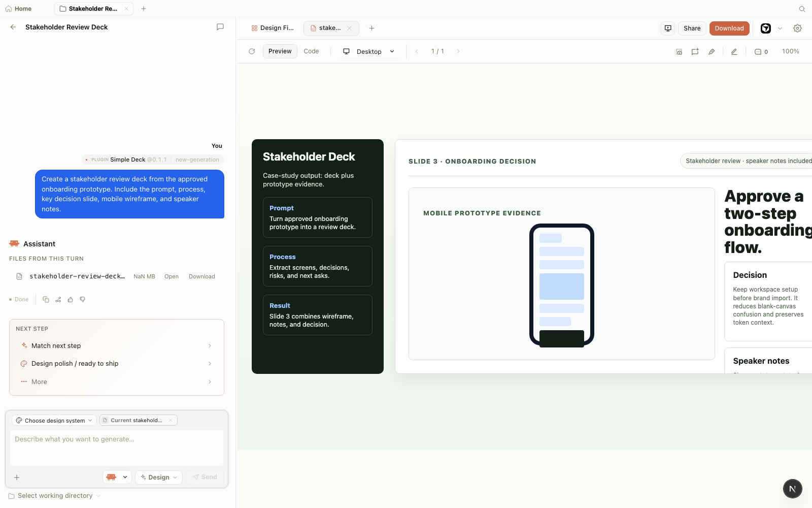Viewport: 812px width, 508px height.
Task: Give thumbs down to the response
Action: tap(83, 300)
